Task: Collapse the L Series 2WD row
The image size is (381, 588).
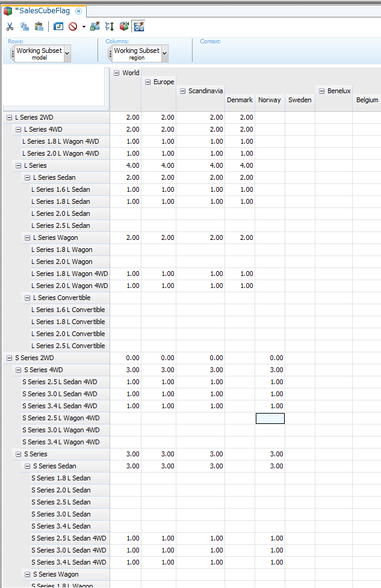Action: click(x=10, y=117)
